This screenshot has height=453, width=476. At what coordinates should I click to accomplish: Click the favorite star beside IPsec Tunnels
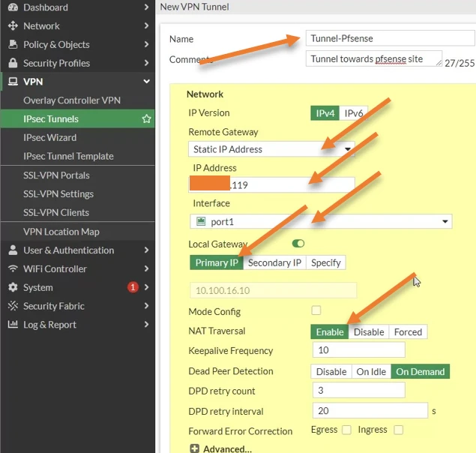(x=147, y=119)
